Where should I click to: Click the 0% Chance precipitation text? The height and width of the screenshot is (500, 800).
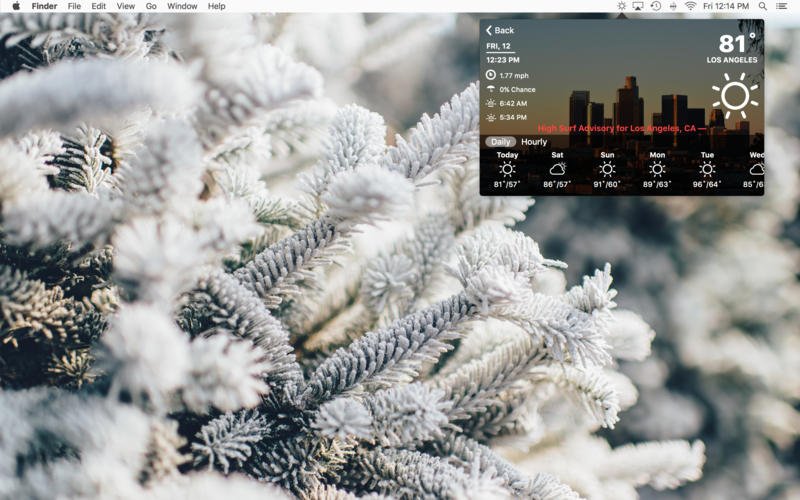click(517, 89)
